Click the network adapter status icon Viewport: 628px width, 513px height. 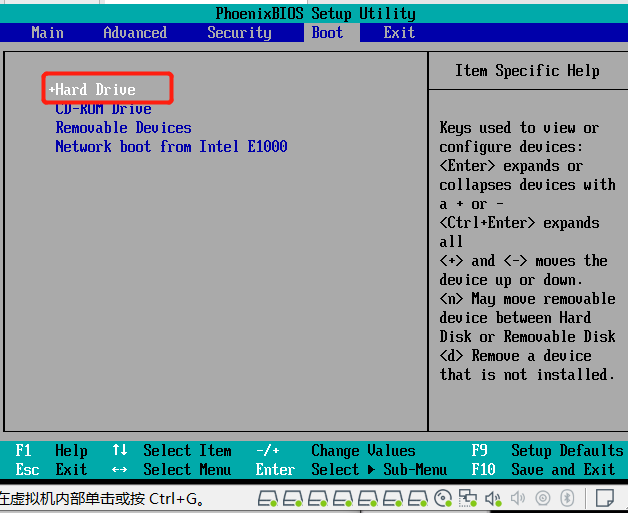(467, 498)
